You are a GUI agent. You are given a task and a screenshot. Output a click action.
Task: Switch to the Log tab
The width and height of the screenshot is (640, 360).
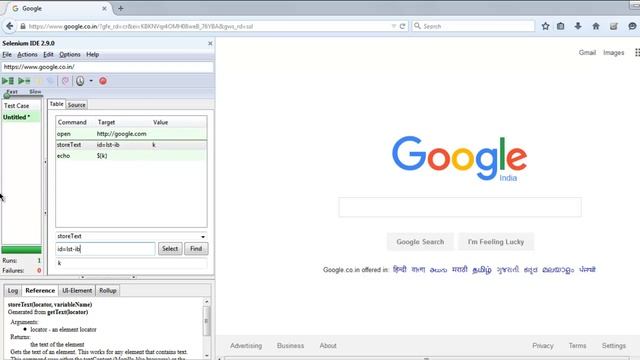(13, 291)
